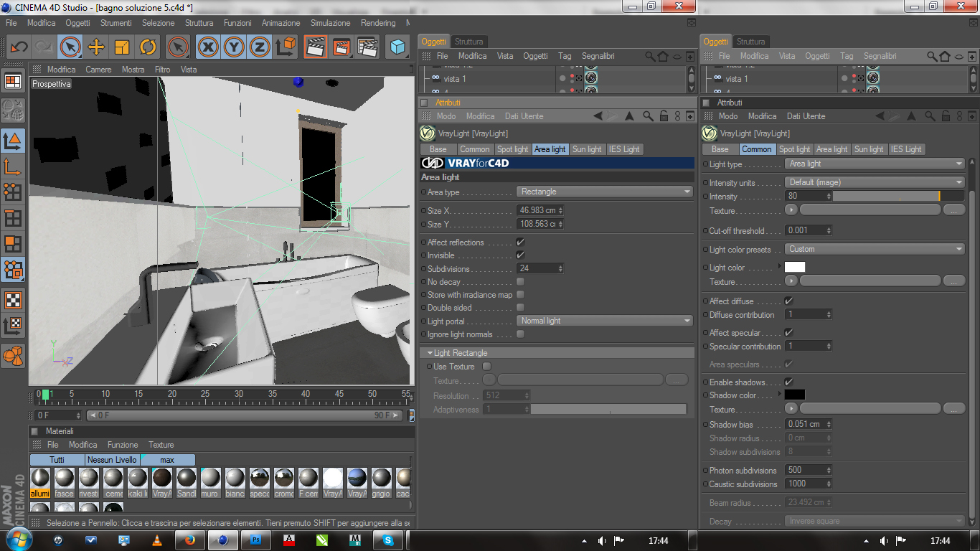The width and height of the screenshot is (980, 551).
Task: Uncheck the Enable shadows checkbox
Action: pos(788,382)
